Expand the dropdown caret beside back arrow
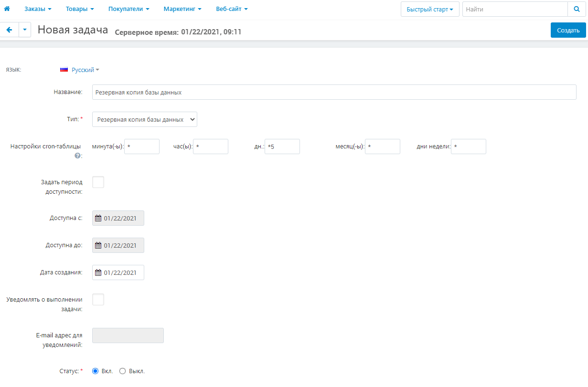 [25, 30]
